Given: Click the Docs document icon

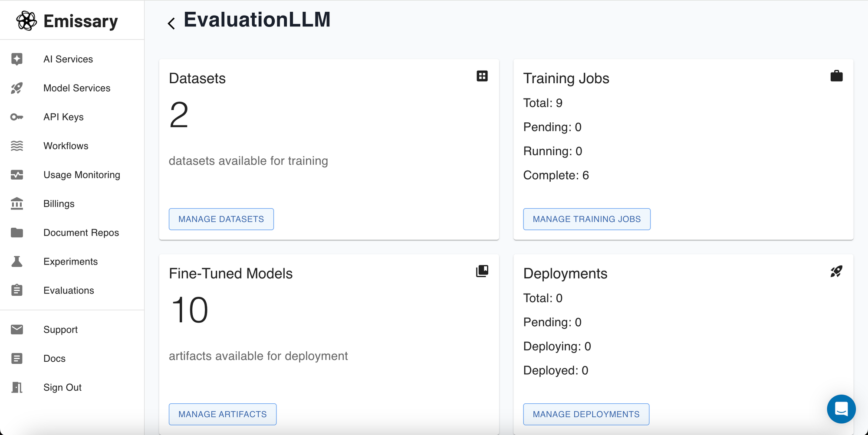Looking at the screenshot, I should point(17,358).
